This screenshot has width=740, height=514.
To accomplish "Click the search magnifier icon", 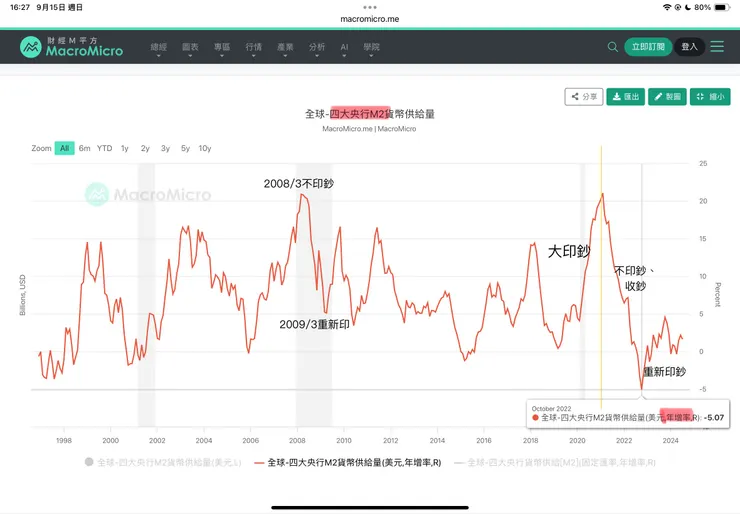I will coord(613,47).
